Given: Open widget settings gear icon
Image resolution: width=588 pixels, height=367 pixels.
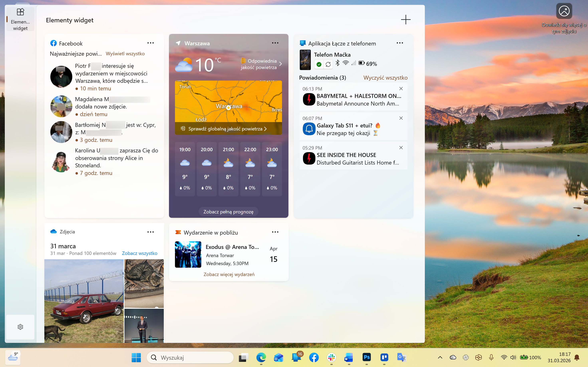Looking at the screenshot, I should point(20,327).
